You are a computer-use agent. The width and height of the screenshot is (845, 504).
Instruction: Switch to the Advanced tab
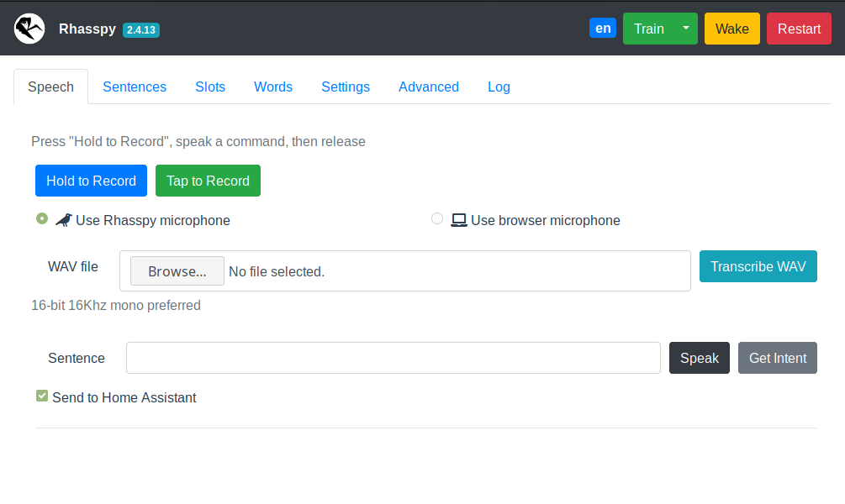tap(429, 87)
